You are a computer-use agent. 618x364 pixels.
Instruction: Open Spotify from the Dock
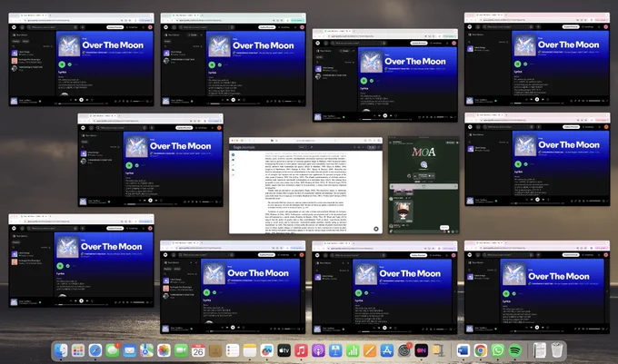514,350
